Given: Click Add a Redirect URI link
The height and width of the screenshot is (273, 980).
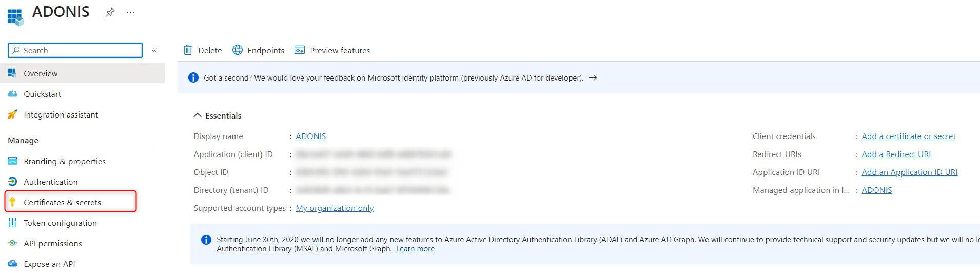Looking at the screenshot, I should (896, 154).
